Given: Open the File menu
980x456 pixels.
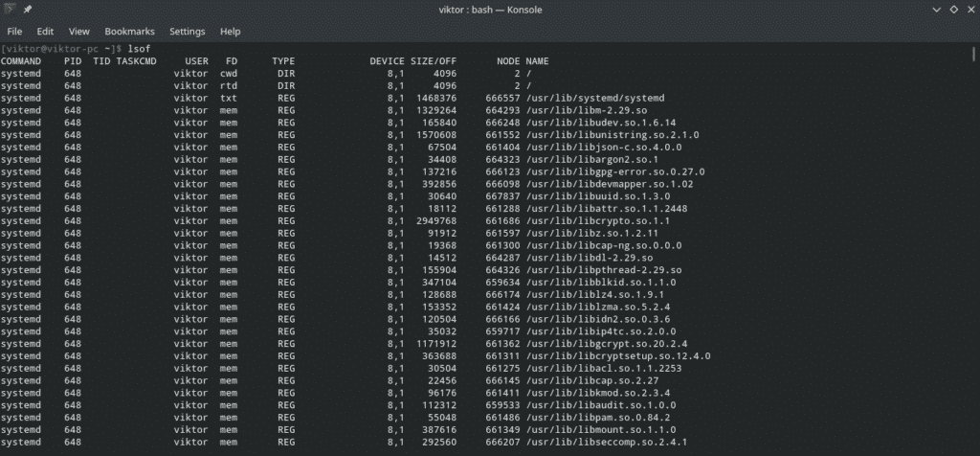Looking at the screenshot, I should (x=14, y=31).
